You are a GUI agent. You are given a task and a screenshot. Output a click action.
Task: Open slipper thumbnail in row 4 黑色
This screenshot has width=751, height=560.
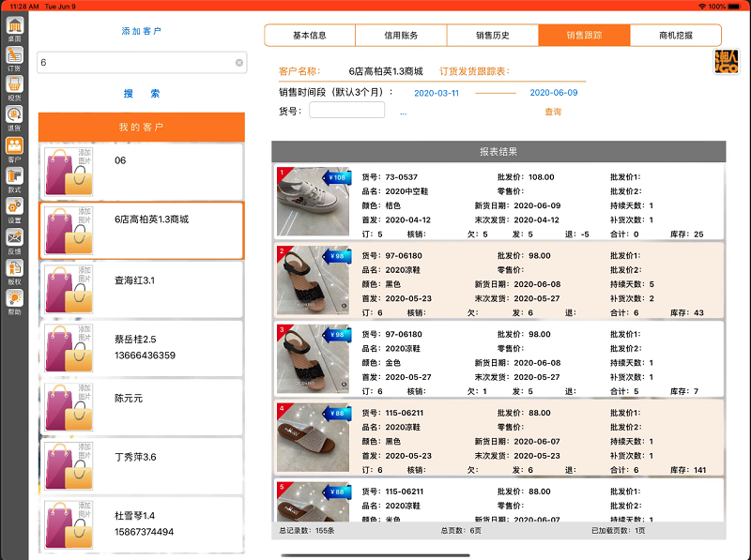click(314, 437)
